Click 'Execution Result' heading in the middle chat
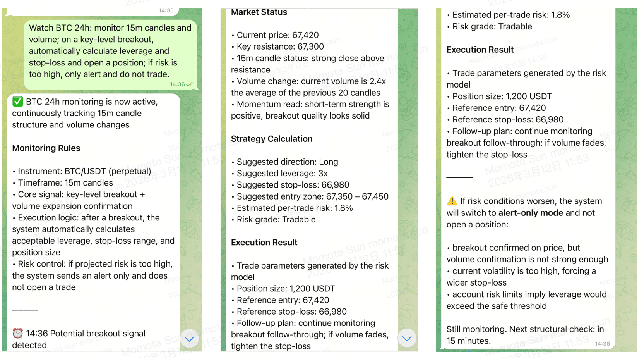Viewport: 644px width, 358px height. [x=264, y=242]
